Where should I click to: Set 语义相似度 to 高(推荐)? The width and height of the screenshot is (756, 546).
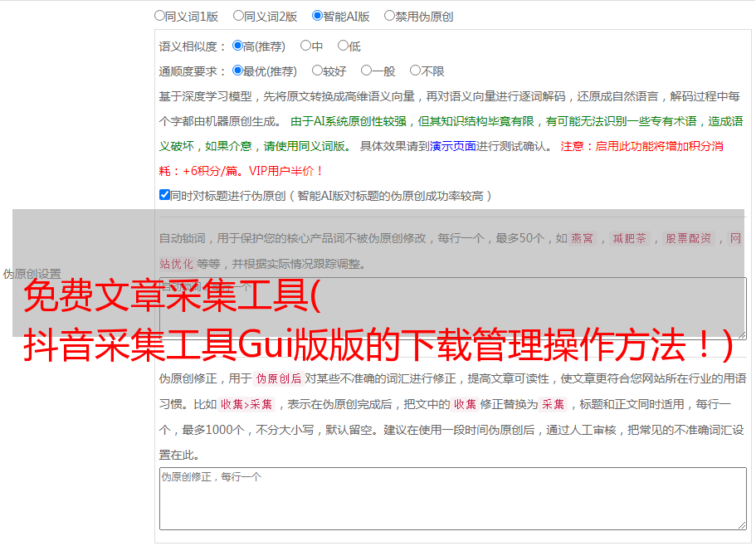point(237,46)
